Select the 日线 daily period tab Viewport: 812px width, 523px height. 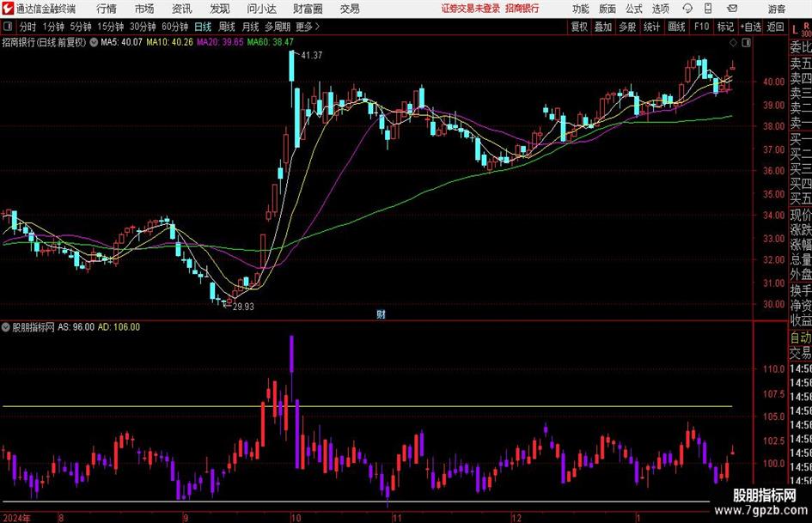203,27
